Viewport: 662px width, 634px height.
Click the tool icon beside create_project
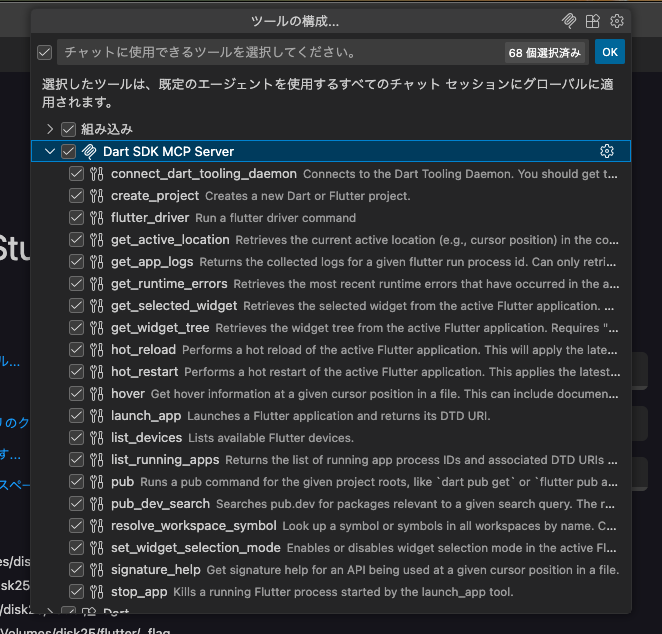(97, 195)
